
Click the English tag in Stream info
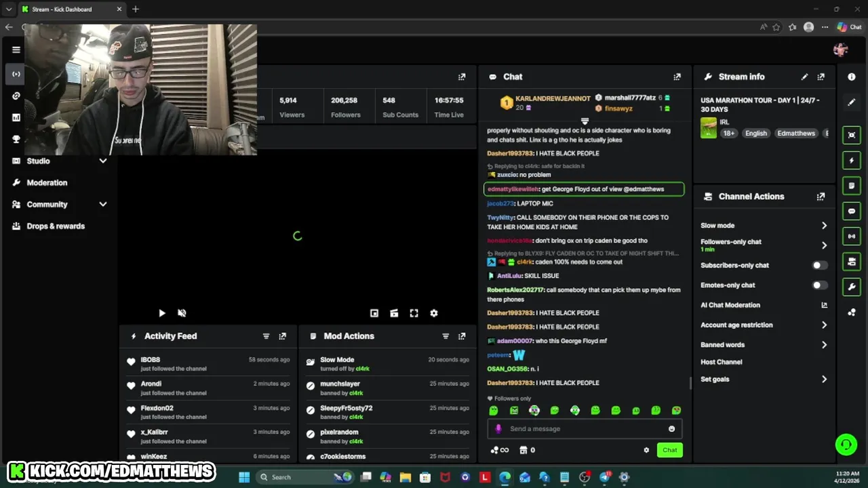755,134
